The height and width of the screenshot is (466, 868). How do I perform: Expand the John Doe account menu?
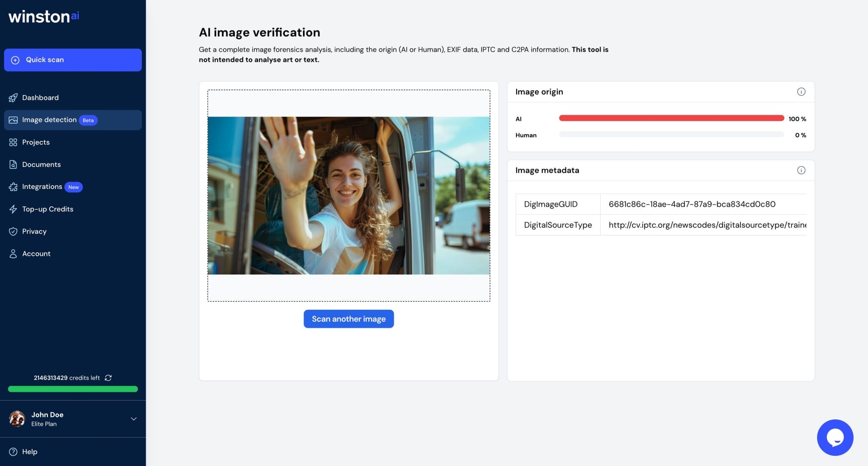coord(134,419)
